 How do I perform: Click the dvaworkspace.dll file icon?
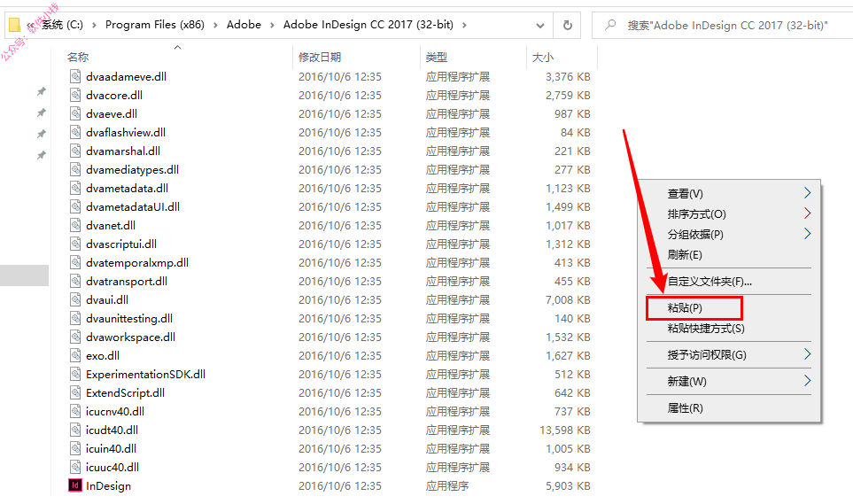75,337
